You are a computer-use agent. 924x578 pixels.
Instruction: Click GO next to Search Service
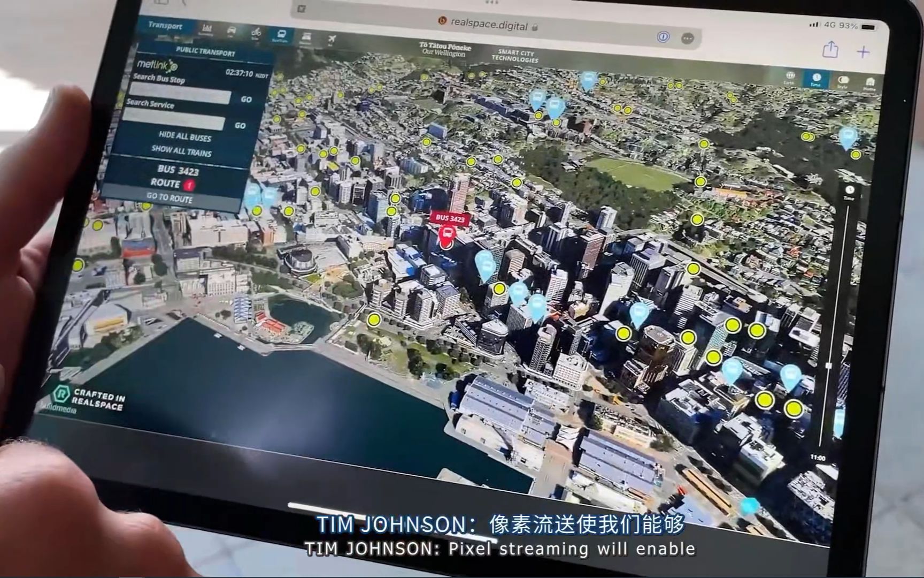tap(240, 125)
